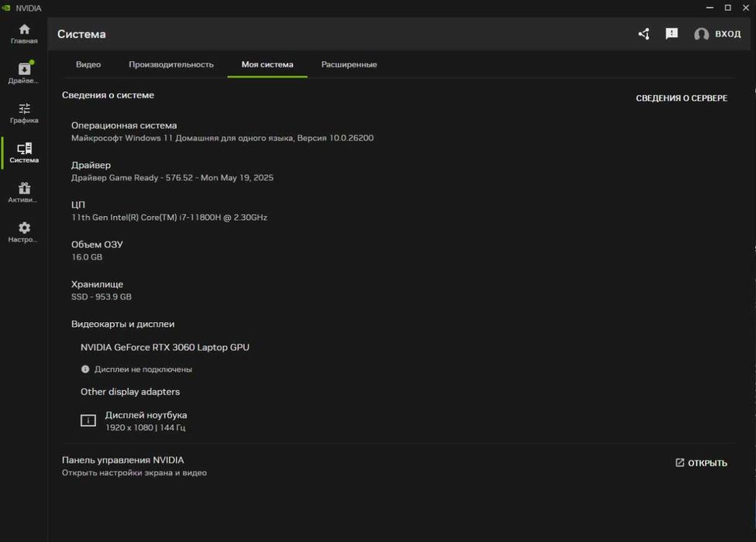This screenshot has width=756, height=542.
Task: Click the feedback exclamation icon
Action: 672,34
